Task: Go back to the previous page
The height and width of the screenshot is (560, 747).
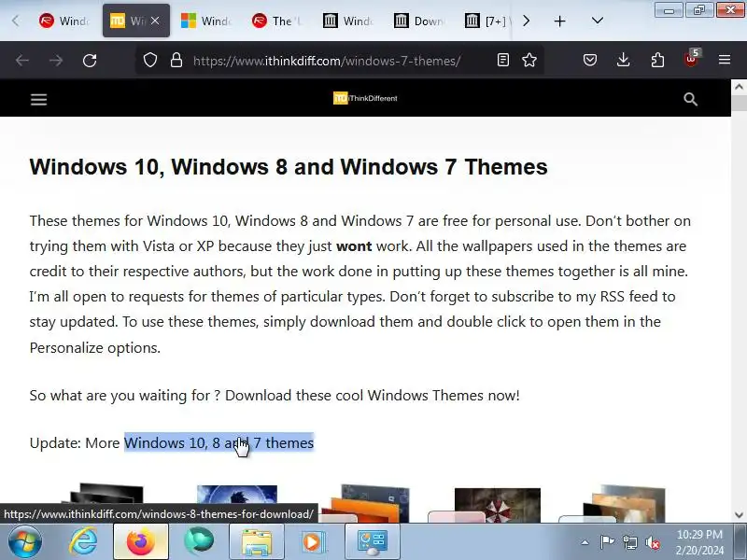Action: tap(22, 61)
